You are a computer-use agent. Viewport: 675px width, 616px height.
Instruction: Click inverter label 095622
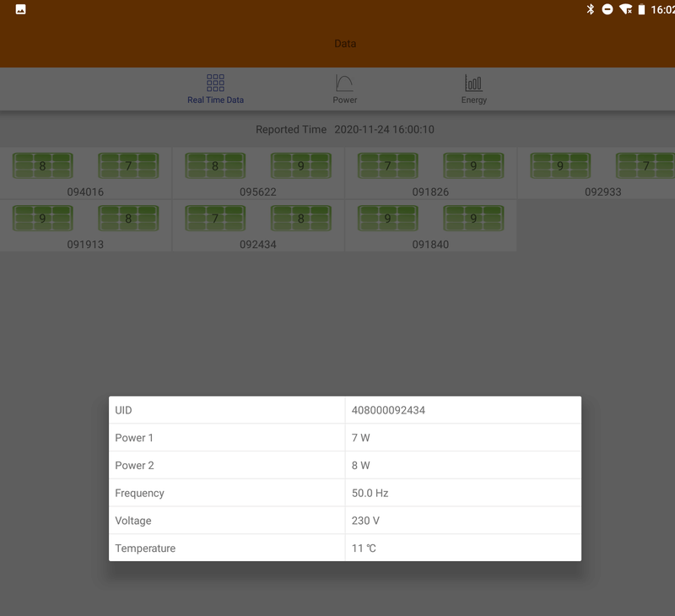pyautogui.click(x=258, y=192)
